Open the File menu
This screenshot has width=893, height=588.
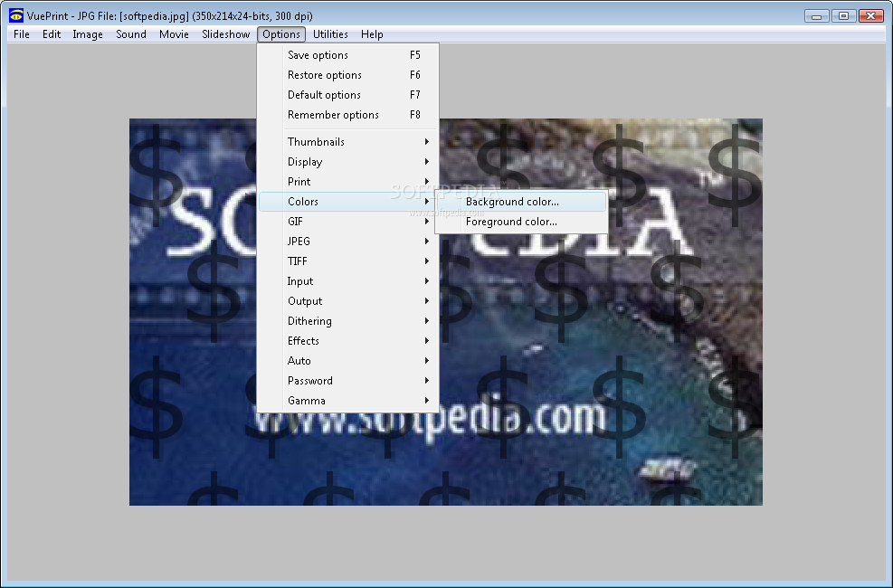tap(22, 34)
